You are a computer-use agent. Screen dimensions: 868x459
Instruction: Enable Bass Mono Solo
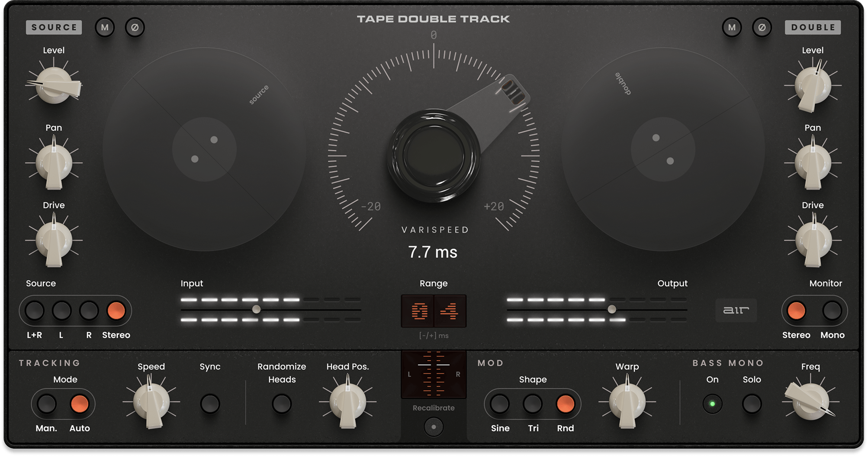pyautogui.click(x=752, y=404)
